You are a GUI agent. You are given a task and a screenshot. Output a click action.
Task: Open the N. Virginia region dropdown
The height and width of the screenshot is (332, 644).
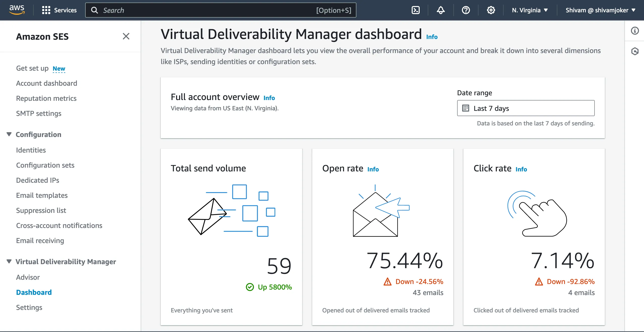(530, 10)
